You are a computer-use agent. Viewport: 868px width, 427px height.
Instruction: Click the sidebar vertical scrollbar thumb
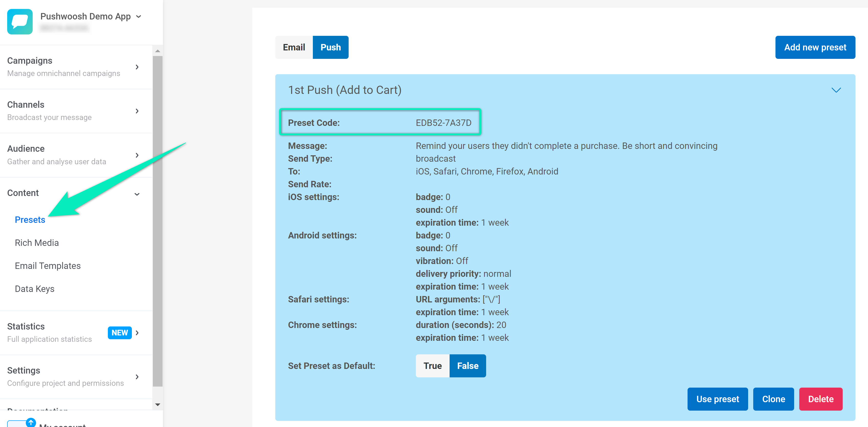pos(157,221)
